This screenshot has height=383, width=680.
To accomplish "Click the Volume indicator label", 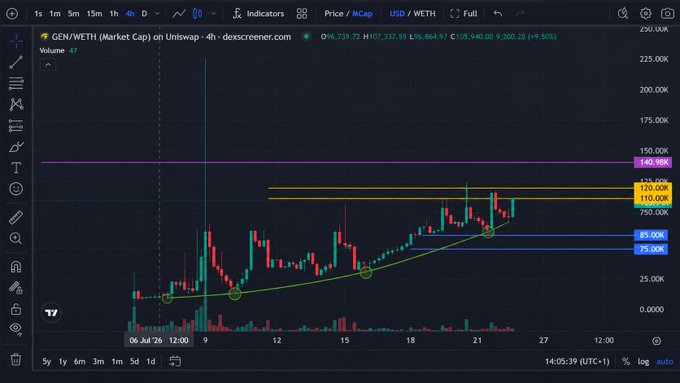I will 52,51.
